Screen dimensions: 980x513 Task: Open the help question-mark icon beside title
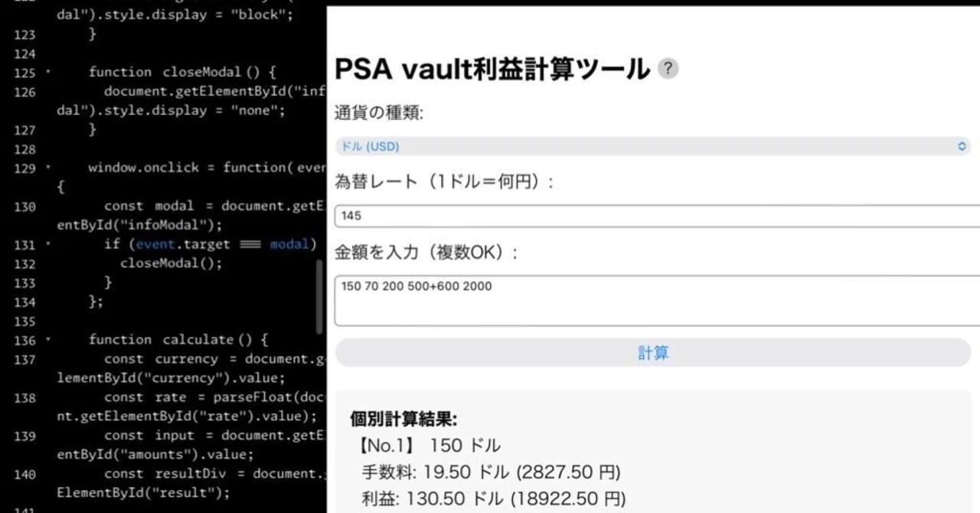(x=668, y=69)
